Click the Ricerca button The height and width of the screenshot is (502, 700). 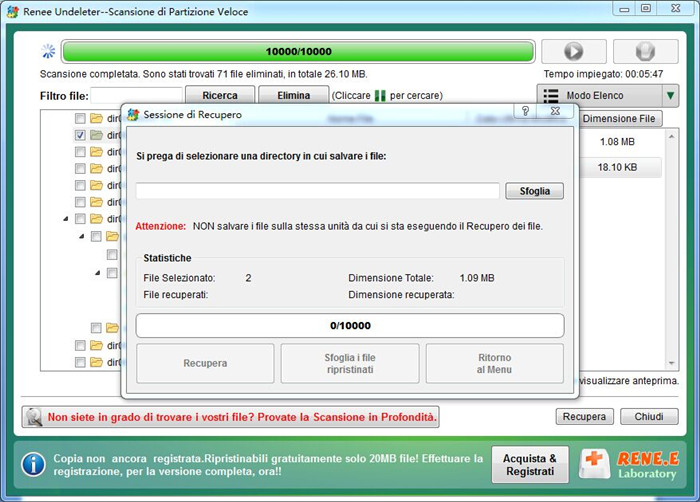[220, 96]
